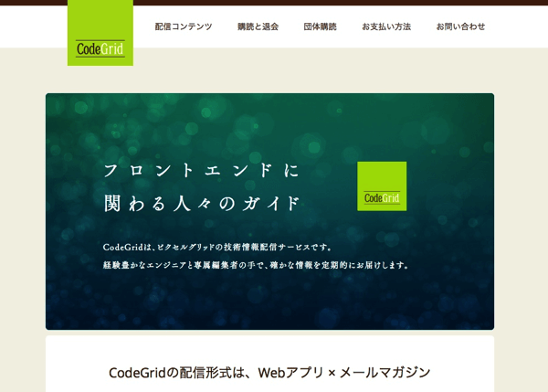Open the お支払い方法 menu item
Image resolution: width=548 pixels, height=392 pixels.
386,26
